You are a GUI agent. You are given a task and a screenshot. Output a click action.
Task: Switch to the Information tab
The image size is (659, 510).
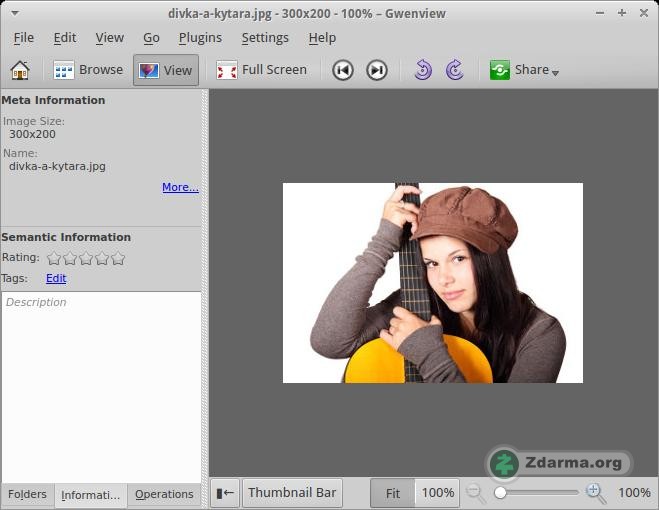click(90, 495)
